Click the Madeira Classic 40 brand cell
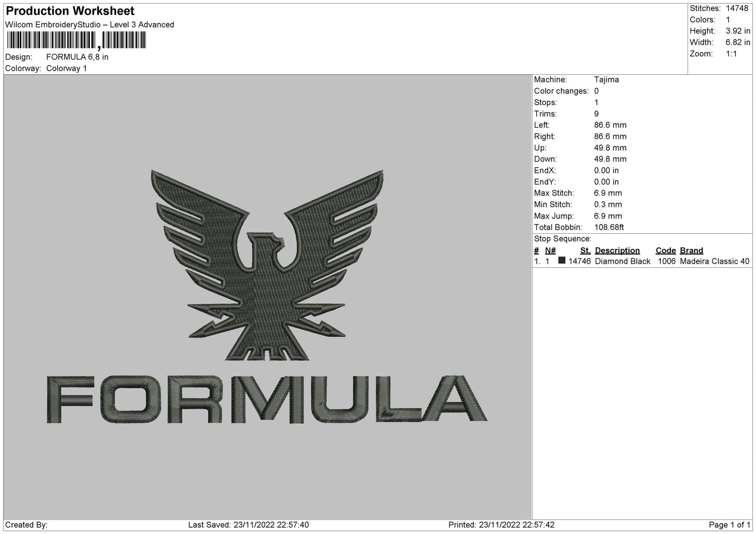Image resolution: width=756 pixels, height=534 pixels. click(715, 262)
